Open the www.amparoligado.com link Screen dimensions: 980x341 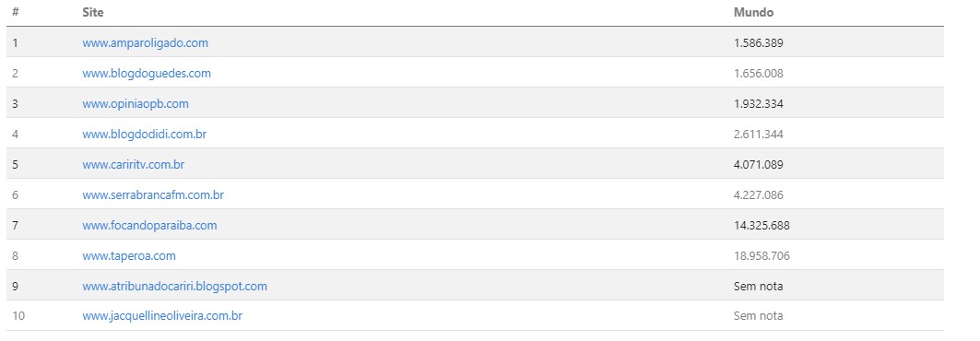point(145,43)
